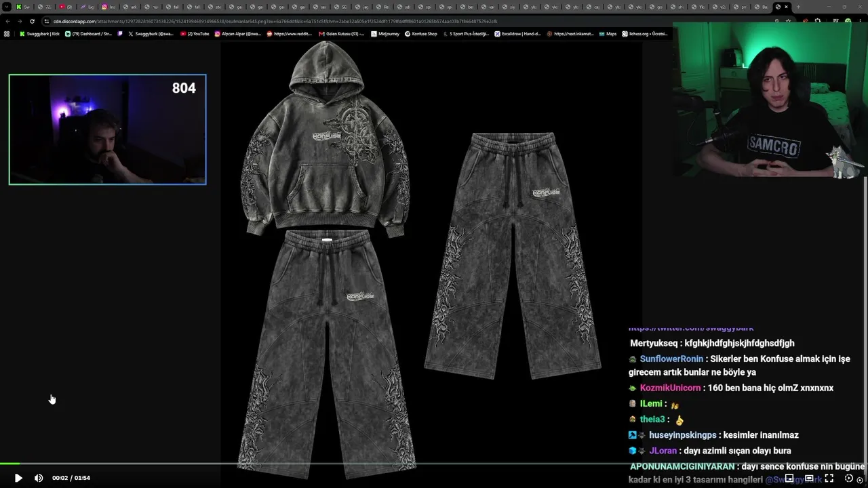The width and height of the screenshot is (868, 488).
Task: Open the Gelen Kutusu Gmail bookmark
Action: pyautogui.click(x=341, y=33)
